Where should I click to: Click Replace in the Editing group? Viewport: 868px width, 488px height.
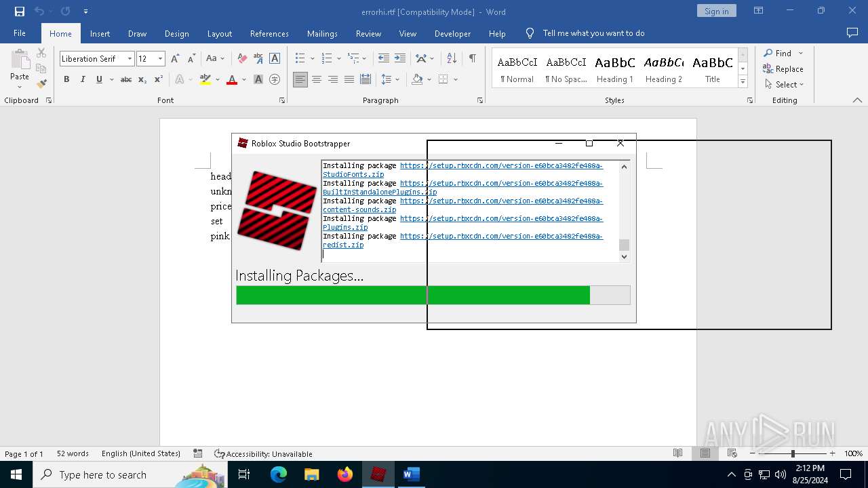783,68
